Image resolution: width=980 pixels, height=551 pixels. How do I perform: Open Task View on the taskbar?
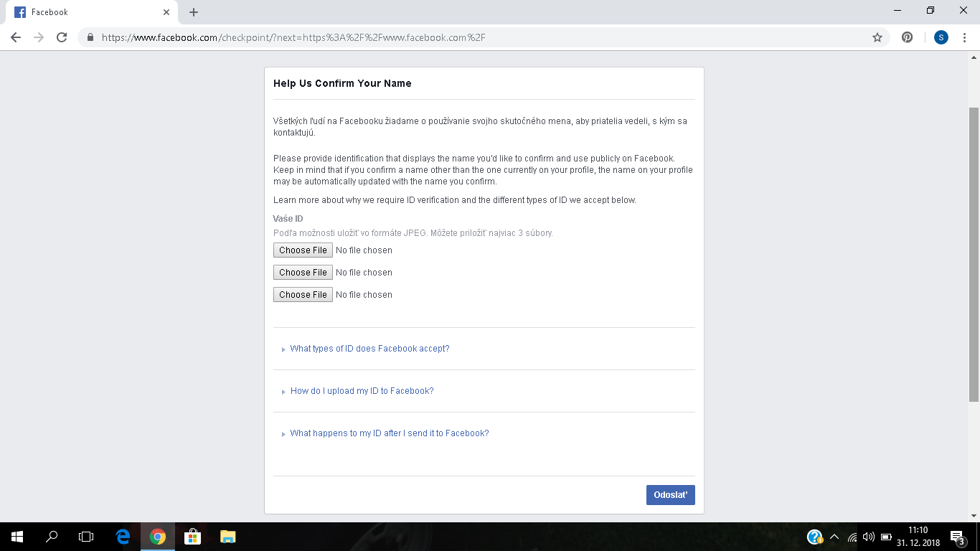[x=86, y=537]
